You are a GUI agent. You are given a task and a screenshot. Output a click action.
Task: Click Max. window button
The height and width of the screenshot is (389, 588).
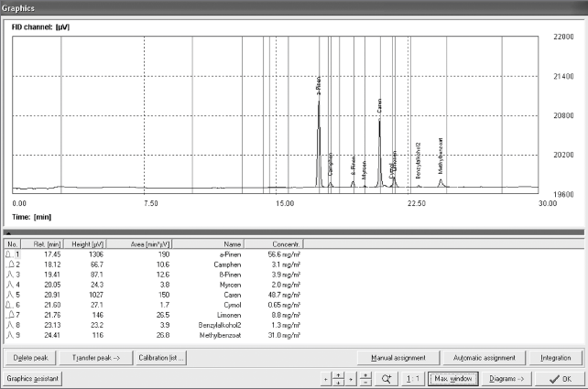pos(453,379)
